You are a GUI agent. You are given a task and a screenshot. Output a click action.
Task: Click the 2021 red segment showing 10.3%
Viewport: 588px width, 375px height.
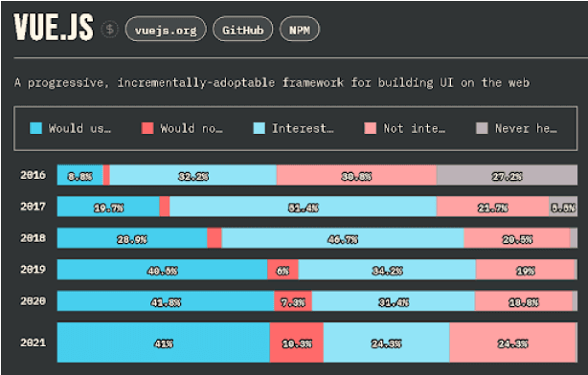tap(296, 342)
